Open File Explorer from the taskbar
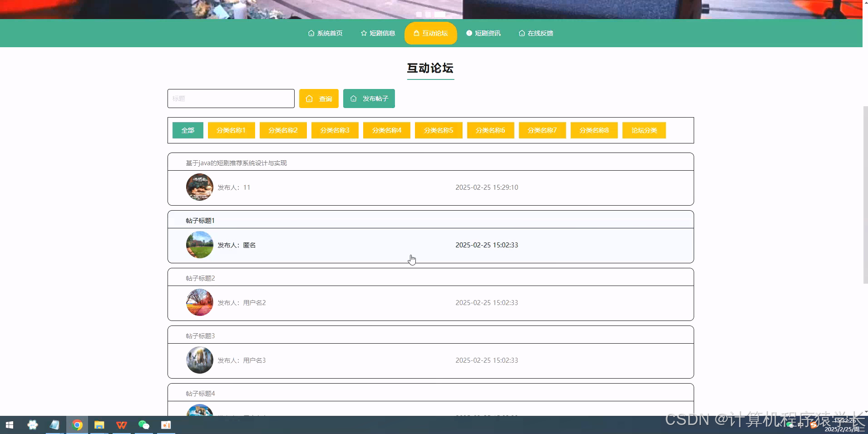 click(99, 425)
